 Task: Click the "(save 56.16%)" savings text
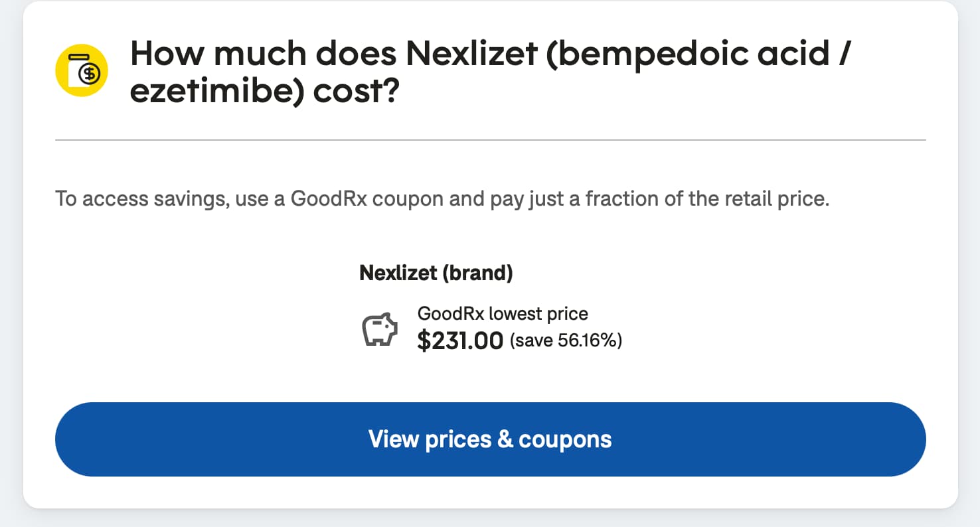pyautogui.click(x=566, y=341)
